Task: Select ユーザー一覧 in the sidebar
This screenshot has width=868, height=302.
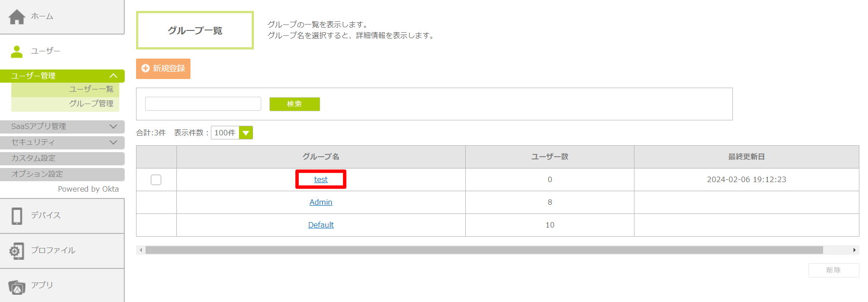Action: 91,89
